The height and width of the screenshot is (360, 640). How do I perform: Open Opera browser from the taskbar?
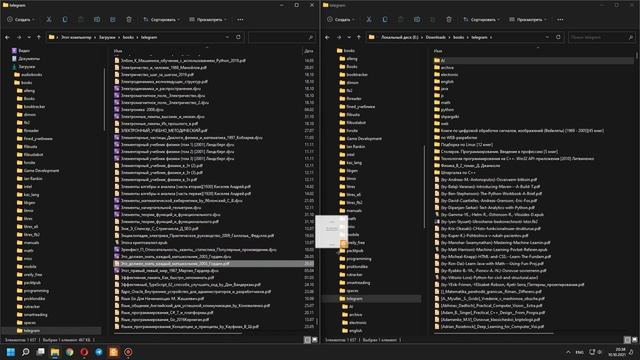click(x=84, y=352)
